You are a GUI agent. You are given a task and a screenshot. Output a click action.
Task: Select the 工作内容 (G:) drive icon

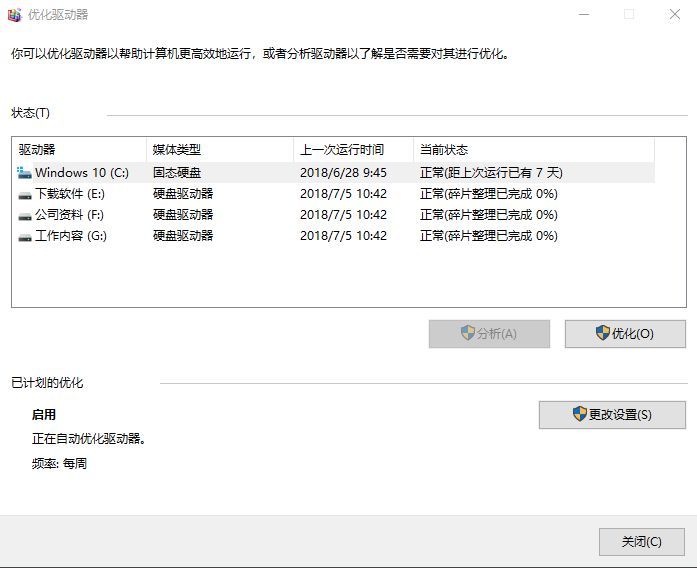[x=25, y=236]
